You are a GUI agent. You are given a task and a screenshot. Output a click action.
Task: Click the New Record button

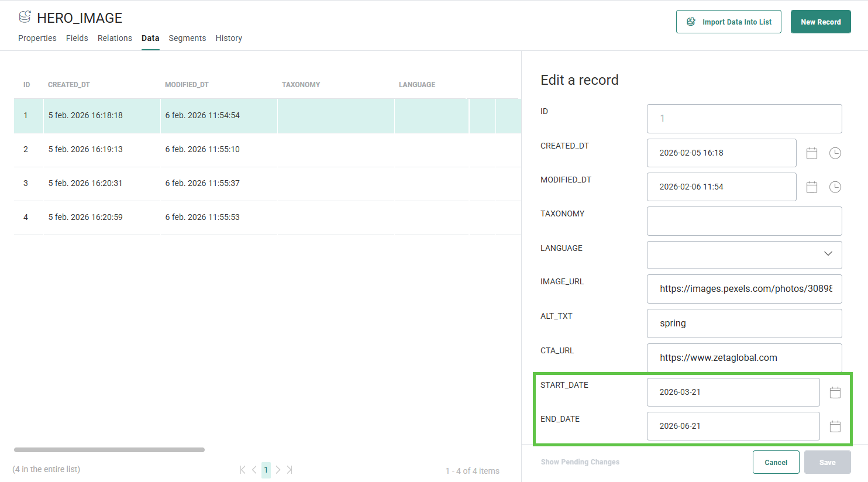click(x=820, y=22)
